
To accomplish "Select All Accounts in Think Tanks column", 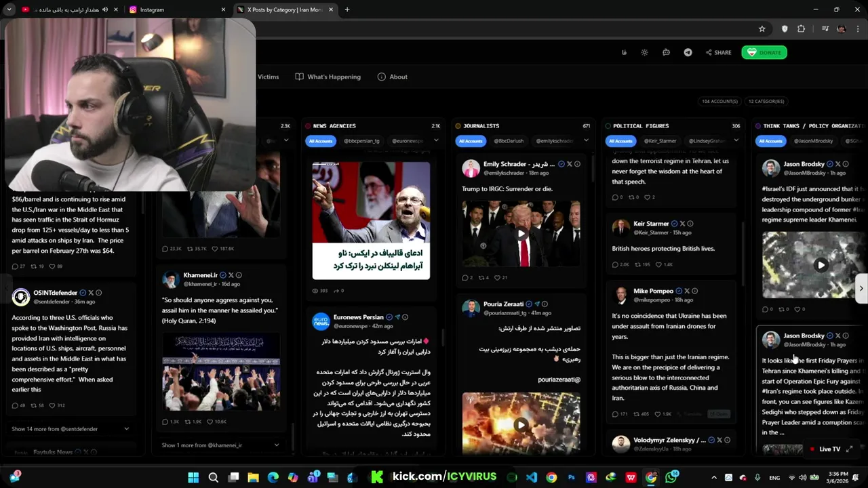I will (770, 141).
